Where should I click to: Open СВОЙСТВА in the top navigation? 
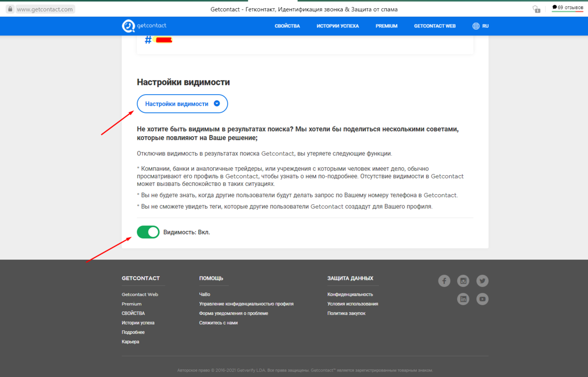(x=287, y=26)
